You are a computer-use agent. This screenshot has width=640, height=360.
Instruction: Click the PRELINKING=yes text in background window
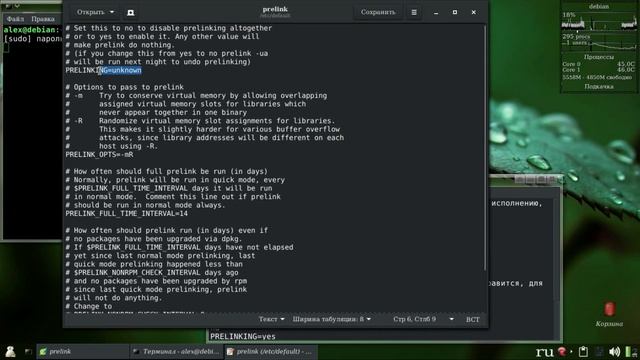pyautogui.click(x=243, y=337)
